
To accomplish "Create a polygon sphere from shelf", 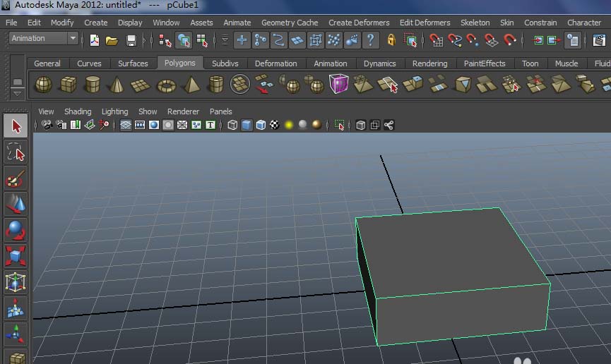I will pyautogui.click(x=44, y=85).
